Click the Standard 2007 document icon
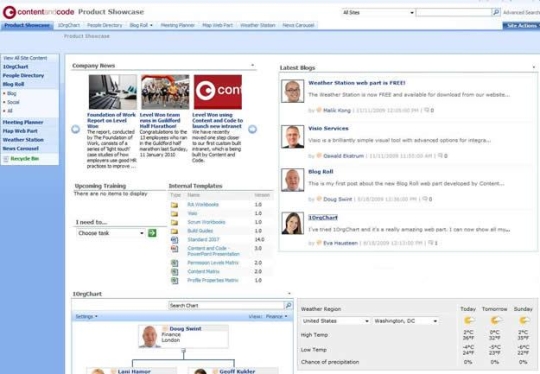This screenshot has width=540, height=374. click(175, 240)
